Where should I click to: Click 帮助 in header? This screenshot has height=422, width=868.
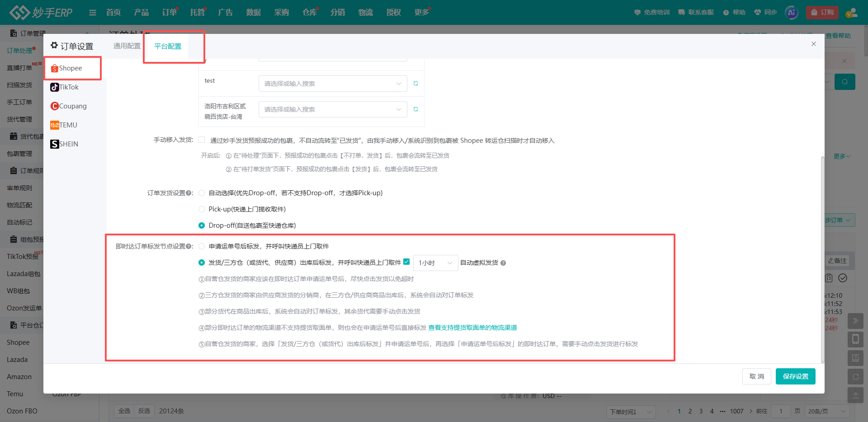click(734, 13)
